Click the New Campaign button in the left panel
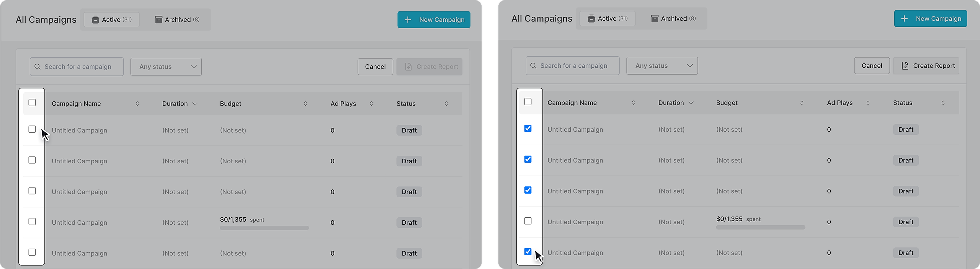This screenshot has height=269, width=980. click(x=434, y=20)
